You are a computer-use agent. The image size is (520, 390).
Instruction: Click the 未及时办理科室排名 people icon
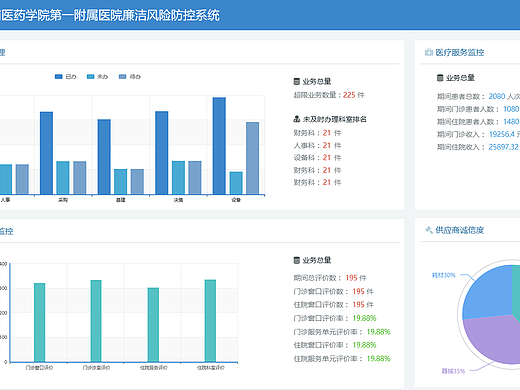(x=296, y=119)
